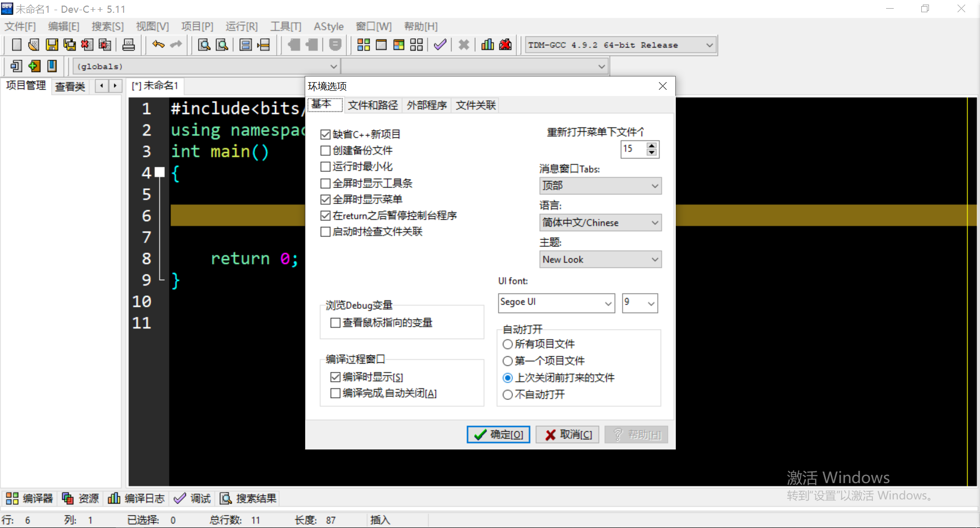Click the Print toolbar icon
980x528 pixels.
129,45
